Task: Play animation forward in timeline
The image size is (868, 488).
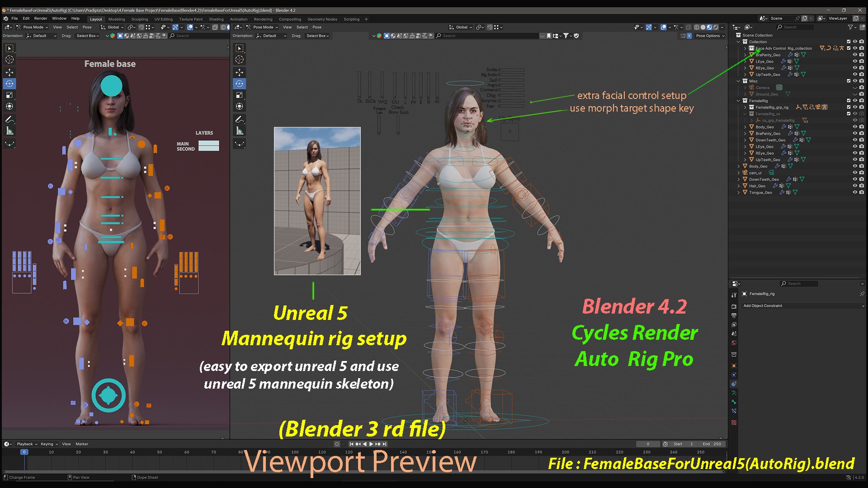Action: 371,444
